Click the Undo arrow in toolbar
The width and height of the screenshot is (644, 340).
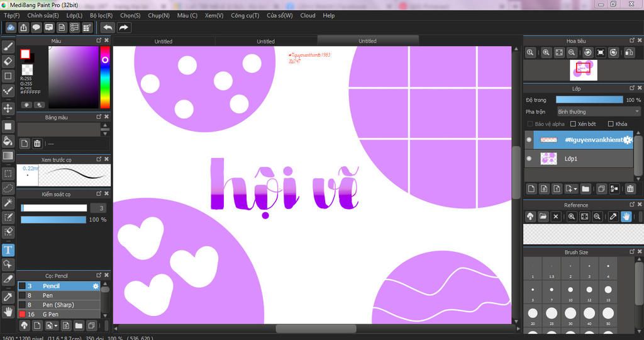tap(108, 28)
